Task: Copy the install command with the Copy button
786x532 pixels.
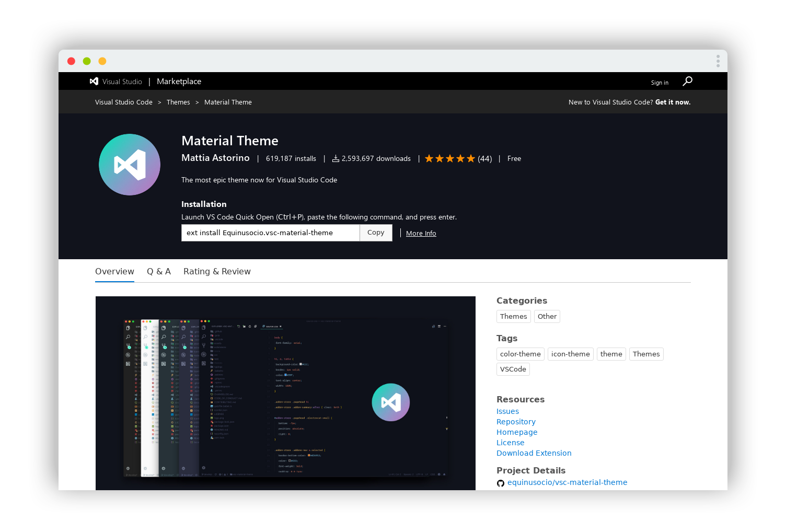Action: click(375, 232)
